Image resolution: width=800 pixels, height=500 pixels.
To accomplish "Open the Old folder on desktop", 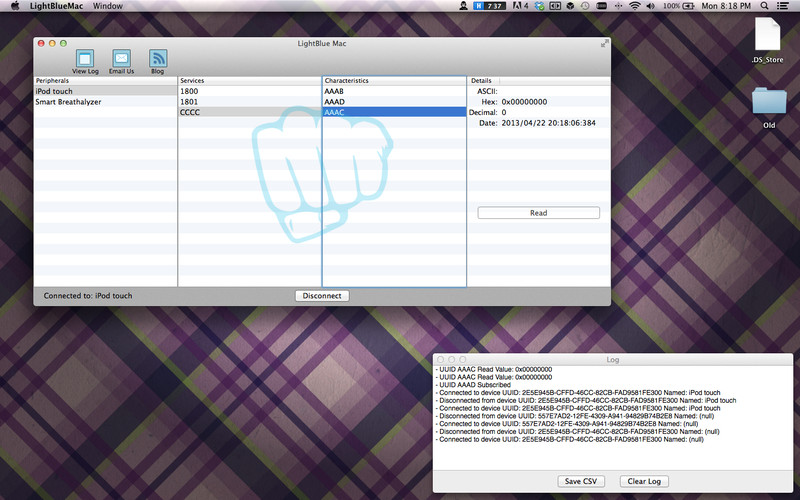I will click(x=768, y=102).
